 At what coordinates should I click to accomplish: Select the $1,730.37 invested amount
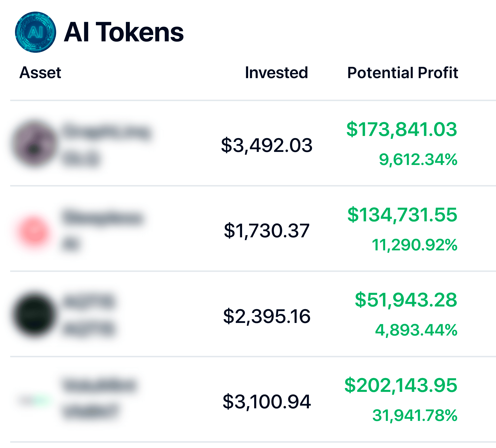click(267, 231)
